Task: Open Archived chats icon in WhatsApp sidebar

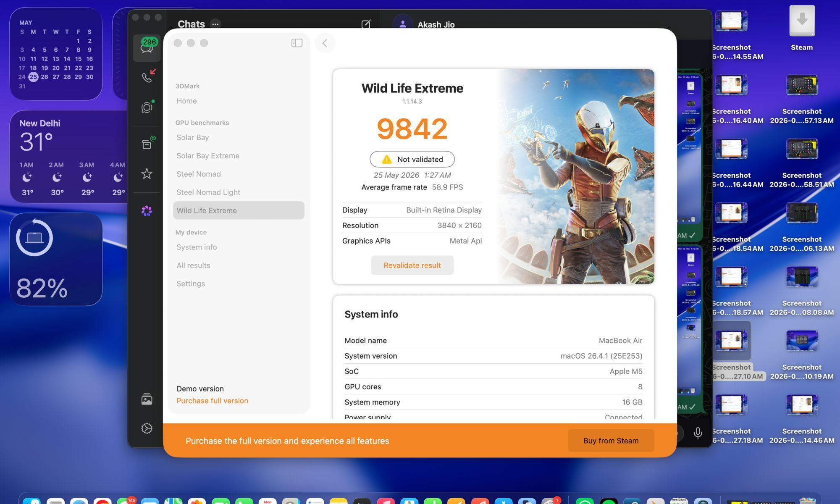Action: tap(147, 144)
